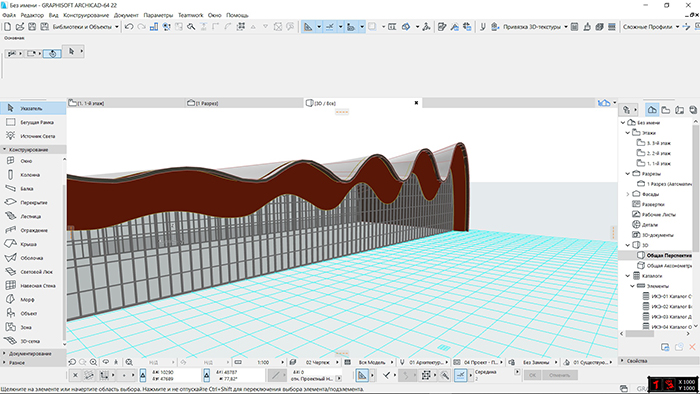The image size is (700, 394).
Task: Open the Помощь menu
Action: [x=237, y=15]
